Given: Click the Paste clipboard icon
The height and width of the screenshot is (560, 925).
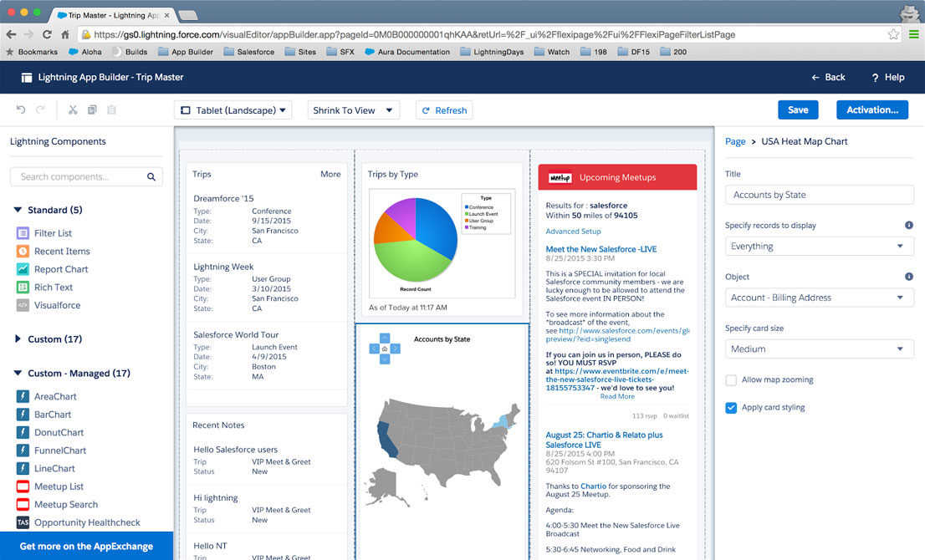Looking at the screenshot, I should point(111,109).
